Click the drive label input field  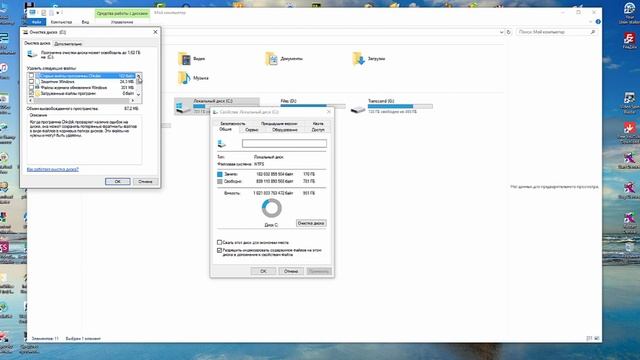click(x=284, y=144)
